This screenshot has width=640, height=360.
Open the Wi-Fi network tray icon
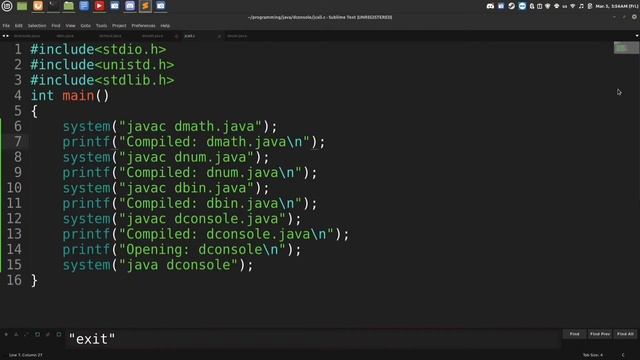[x=573, y=6]
